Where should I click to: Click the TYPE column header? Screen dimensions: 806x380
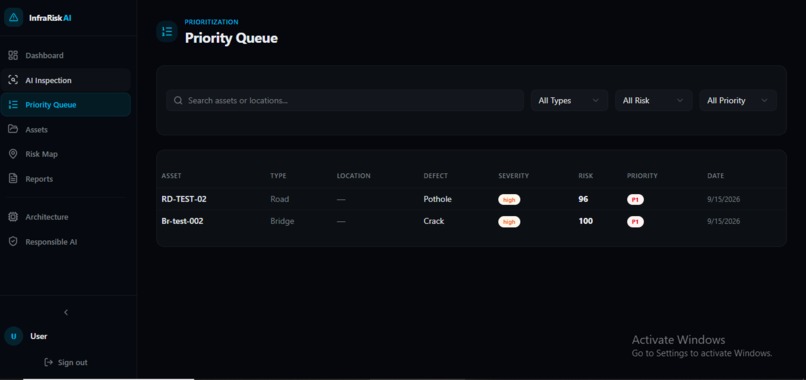(278, 176)
